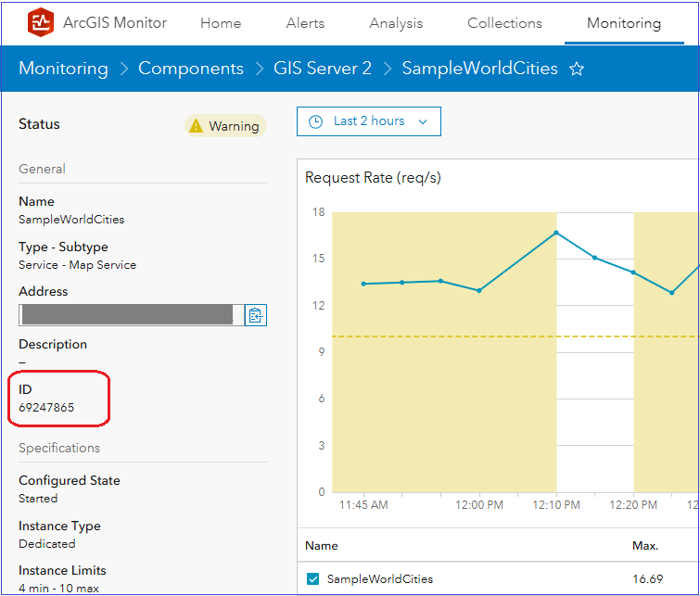Viewport: 700px width, 596px height.
Task: Uncheck the SampleWorldCities series checkbox
Action: coord(313,579)
